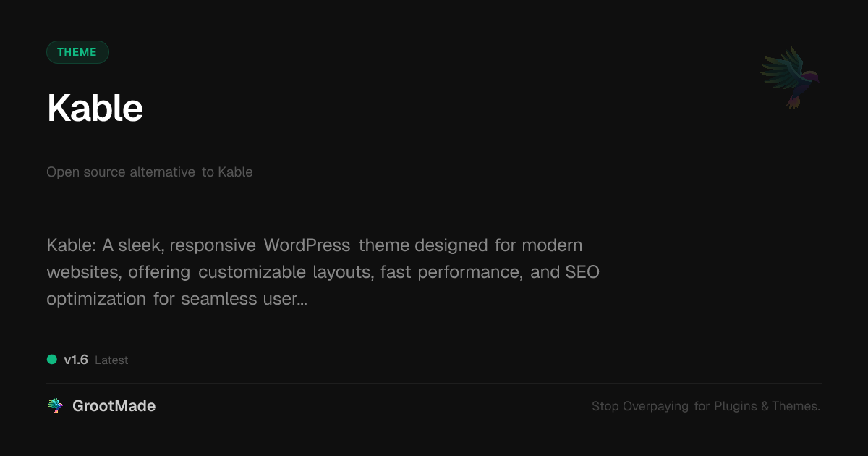This screenshot has height=456, width=868.
Task: Click "Kable:" at the description start
Action: 71,245
